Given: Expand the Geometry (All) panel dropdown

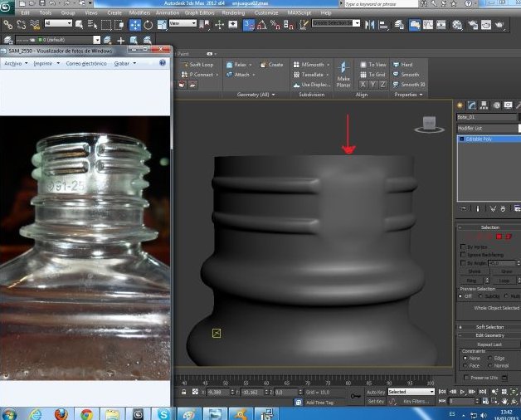Looking at the screenshot, I should 256,95.
